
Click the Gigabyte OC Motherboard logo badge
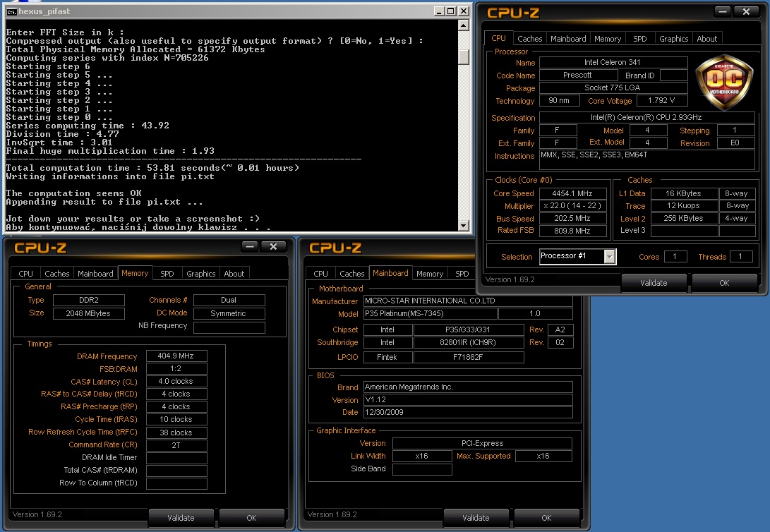tap(724, 83)
